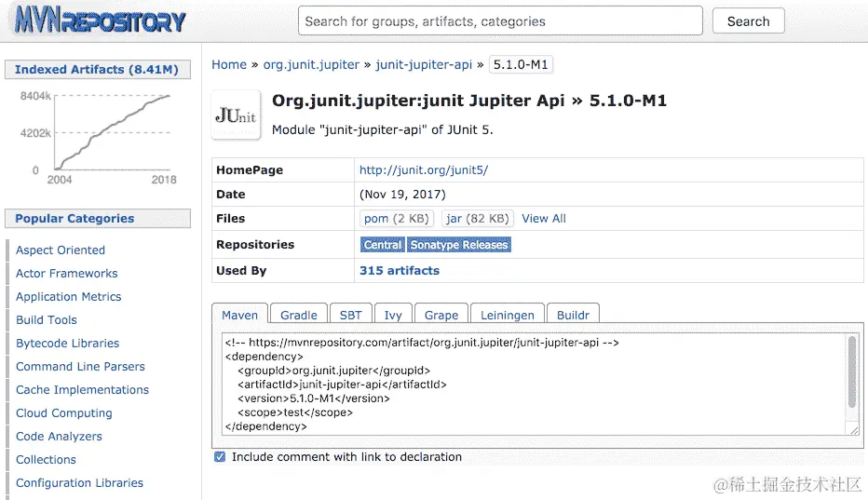
Task: Switch to the Leiningen tab
Action: [x=507, y=315]
